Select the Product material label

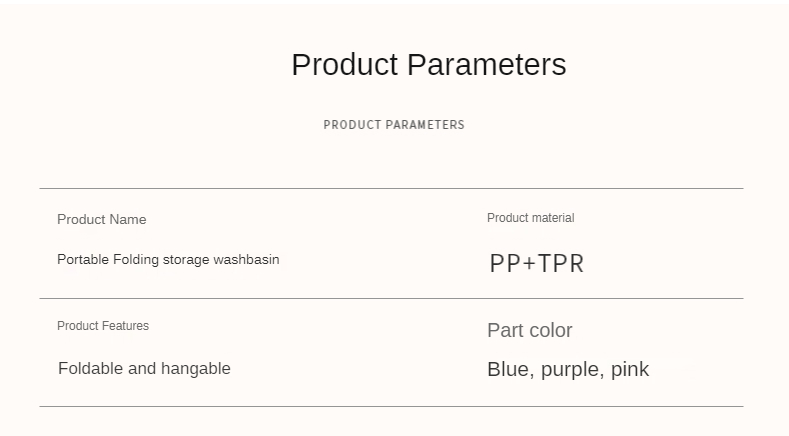pyautogui.click(x=530, y=218)
